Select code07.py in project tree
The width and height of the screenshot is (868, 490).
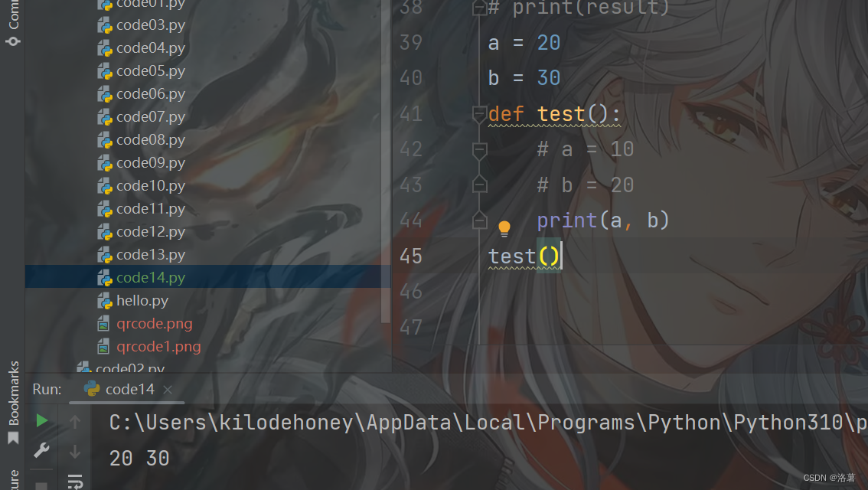tap(151, 117)
